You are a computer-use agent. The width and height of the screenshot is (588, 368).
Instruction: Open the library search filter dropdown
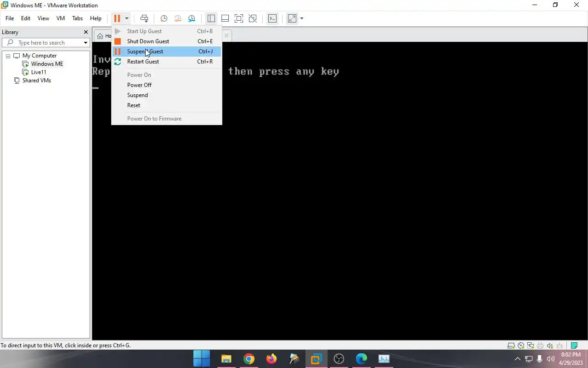coord(85,43)
